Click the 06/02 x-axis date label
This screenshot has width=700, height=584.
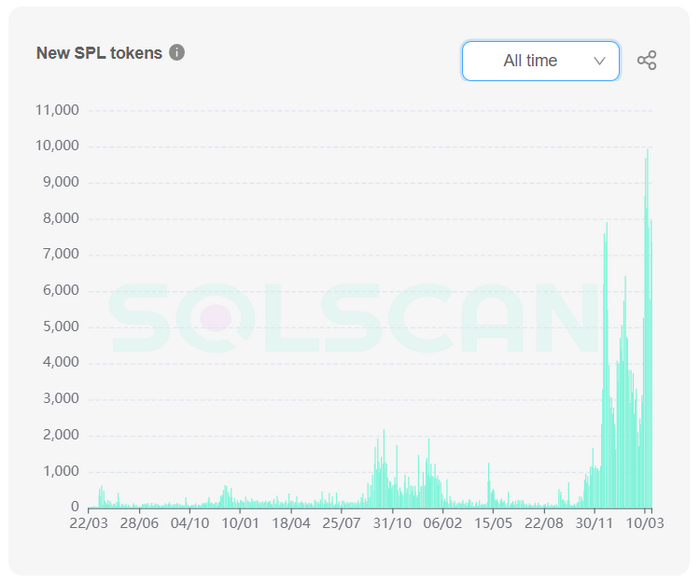[442, 523]
